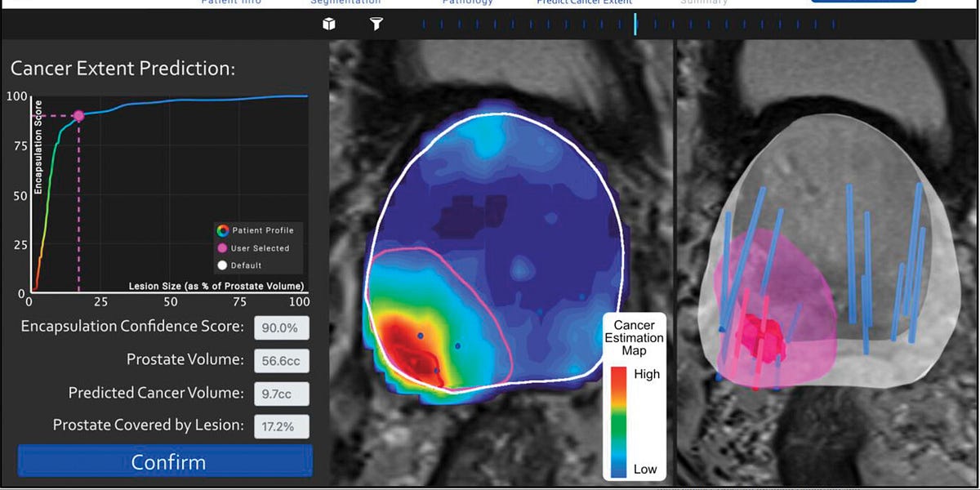This screenshot has width=980, height=490.
Task: Select the filter funnel tool
Action: pos(376,24)
